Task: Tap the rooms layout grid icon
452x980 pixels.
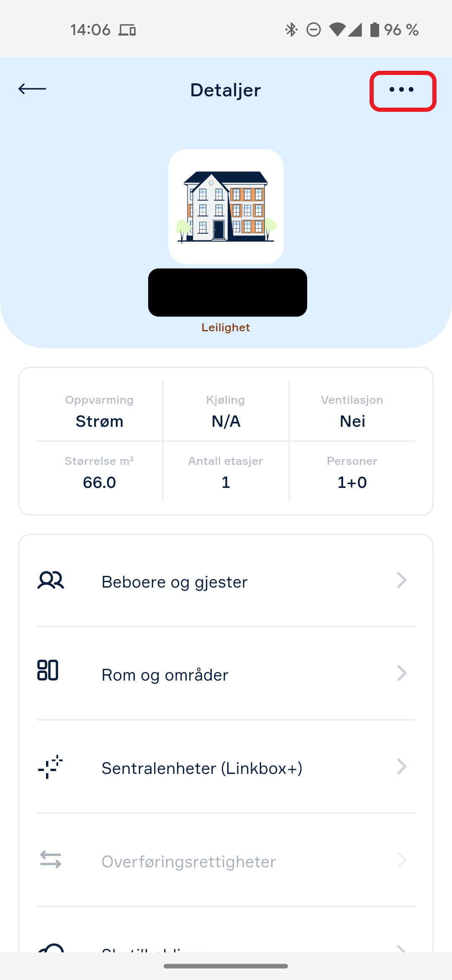Action: point(48,670)
